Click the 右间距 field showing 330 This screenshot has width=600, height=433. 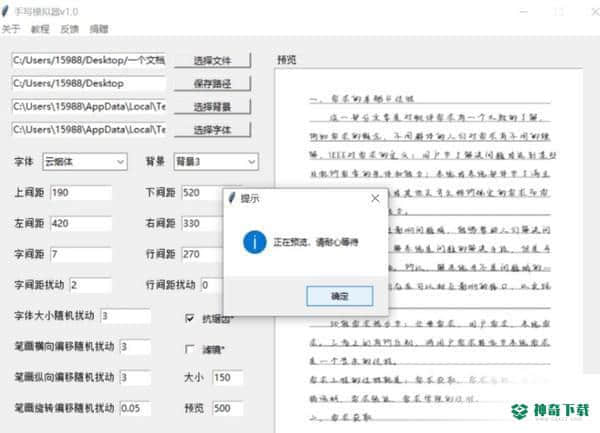203,223
